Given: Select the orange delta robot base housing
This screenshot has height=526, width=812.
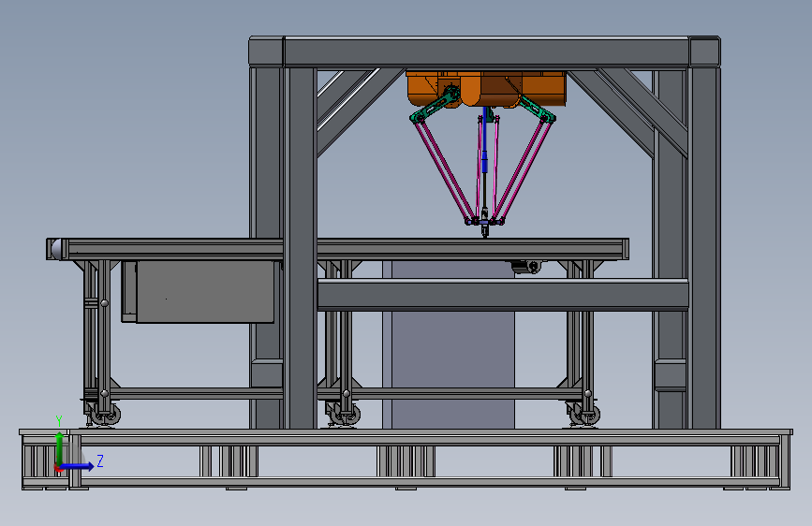Looking at the screenshot, I should pos(486,89).
